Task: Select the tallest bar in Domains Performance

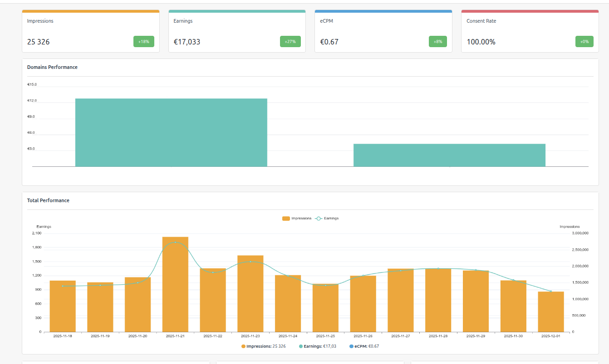Action: pos(171,132)
